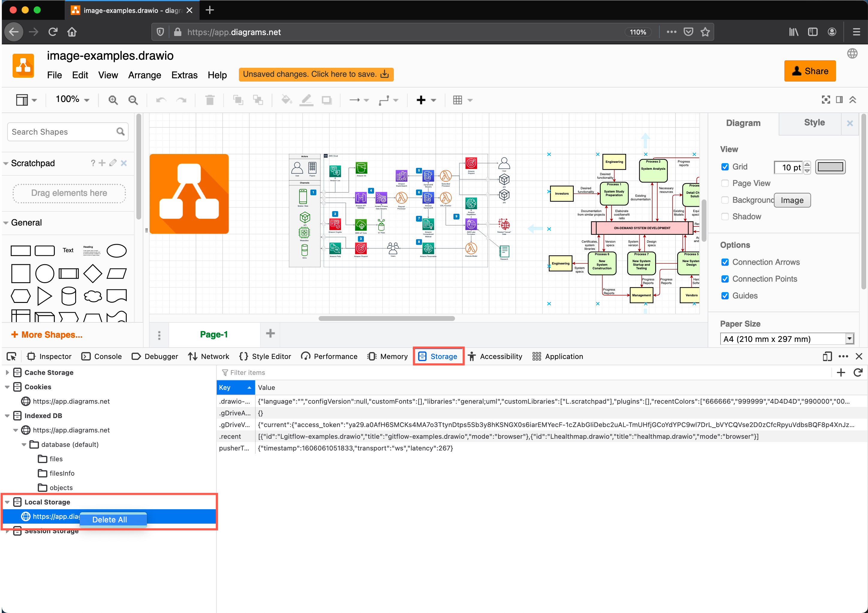Click the More Shapes link
868x613 pixels.
tap(47, 334)
